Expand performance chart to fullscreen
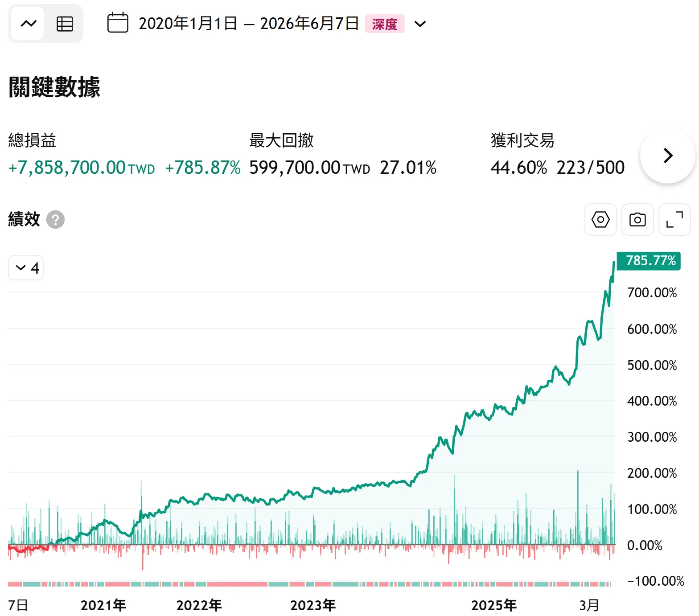699x616 pixels. pos(674,220)
